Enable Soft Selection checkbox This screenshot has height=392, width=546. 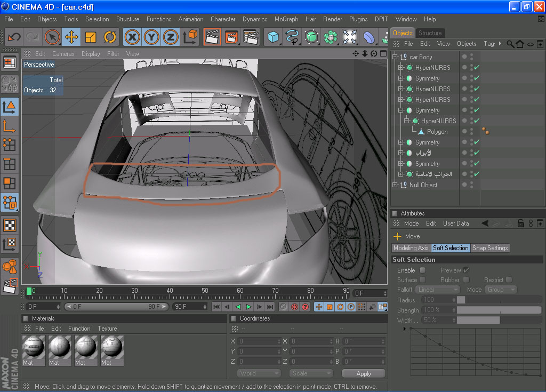422,270
